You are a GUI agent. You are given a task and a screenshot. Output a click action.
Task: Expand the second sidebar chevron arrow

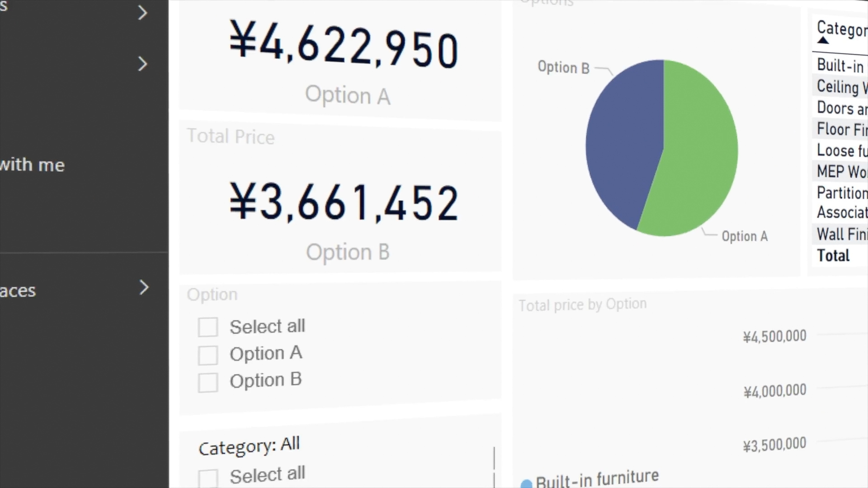(143, 64)
